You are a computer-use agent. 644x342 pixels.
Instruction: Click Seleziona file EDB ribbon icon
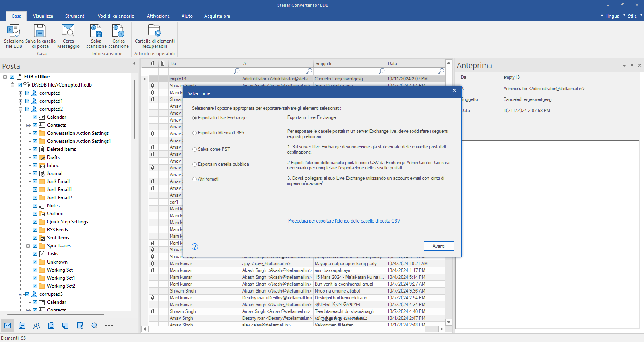click(14, 36)
